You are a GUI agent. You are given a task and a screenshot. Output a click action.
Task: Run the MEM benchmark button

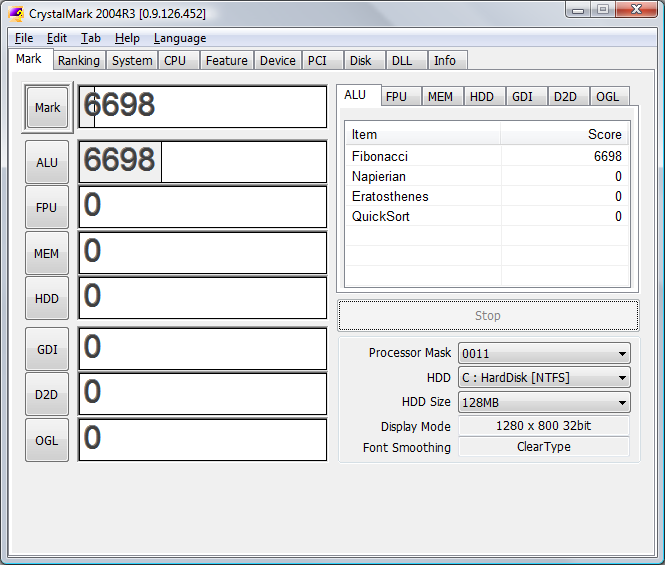[x=47, y=253]
